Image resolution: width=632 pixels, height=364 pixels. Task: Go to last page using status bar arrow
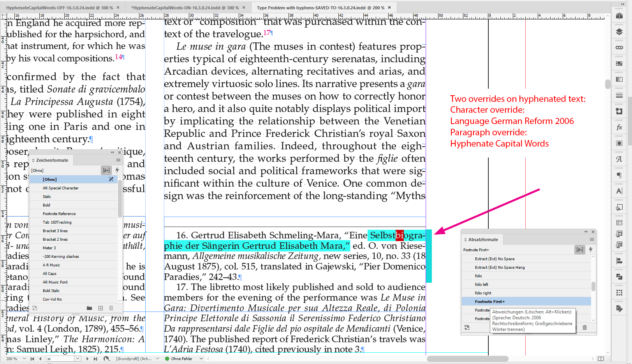pyautogui.click(x=95, y=359)
